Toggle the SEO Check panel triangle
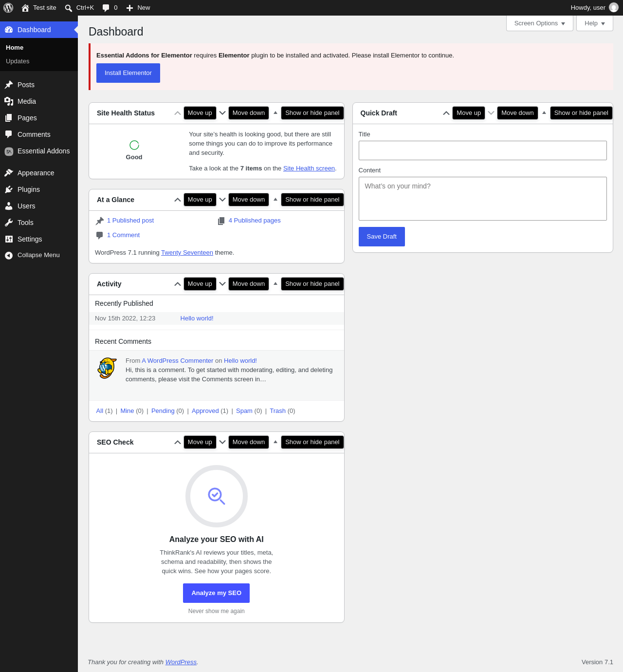 (275, 442)
